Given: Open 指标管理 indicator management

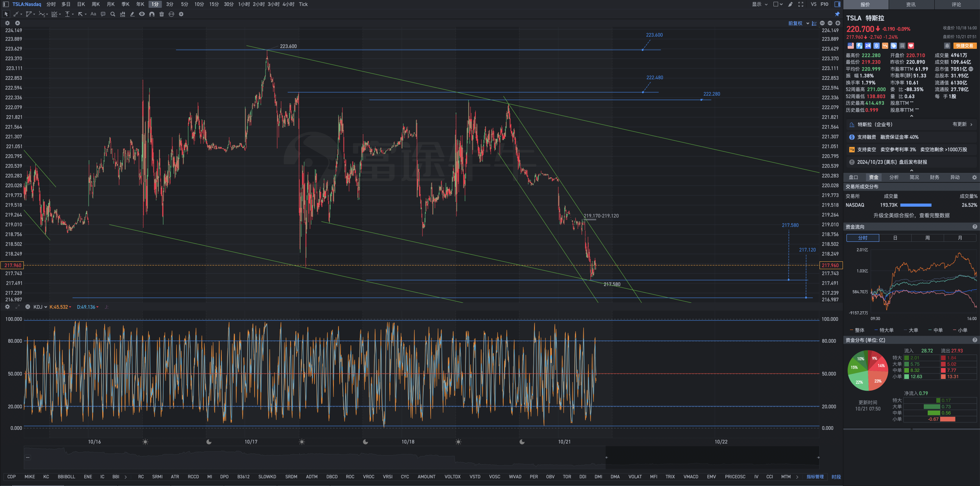Looking at the screenshot, I should [815, 477].
